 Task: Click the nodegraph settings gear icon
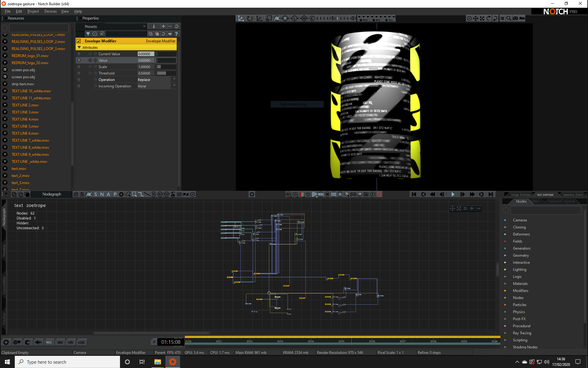[252, 194]
